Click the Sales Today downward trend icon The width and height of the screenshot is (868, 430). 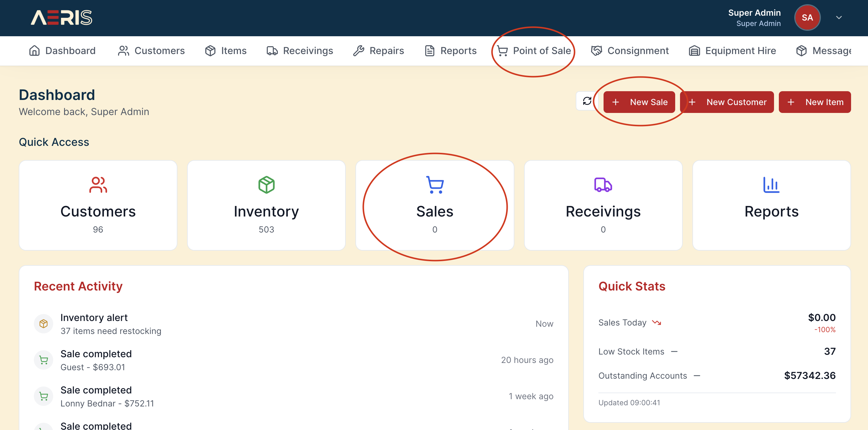(x=656, y=322)
